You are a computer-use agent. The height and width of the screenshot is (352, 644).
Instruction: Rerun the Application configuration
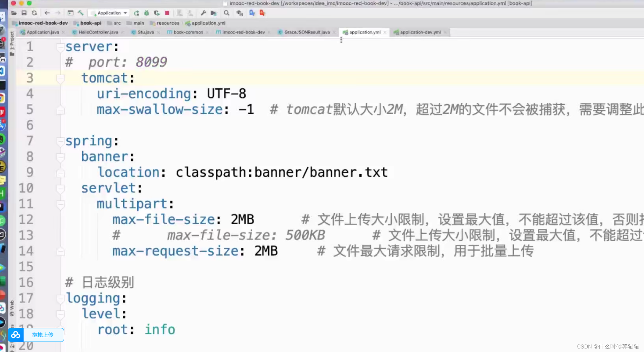136,13
